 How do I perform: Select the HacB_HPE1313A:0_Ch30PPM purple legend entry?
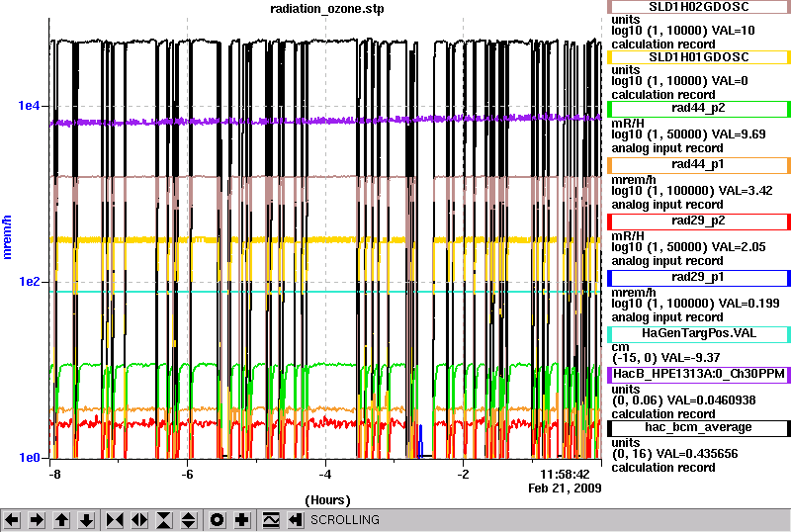pos(699,375)
